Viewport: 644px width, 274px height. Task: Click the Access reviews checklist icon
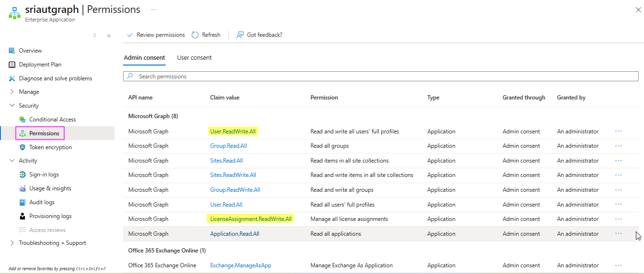pos(23,230)
